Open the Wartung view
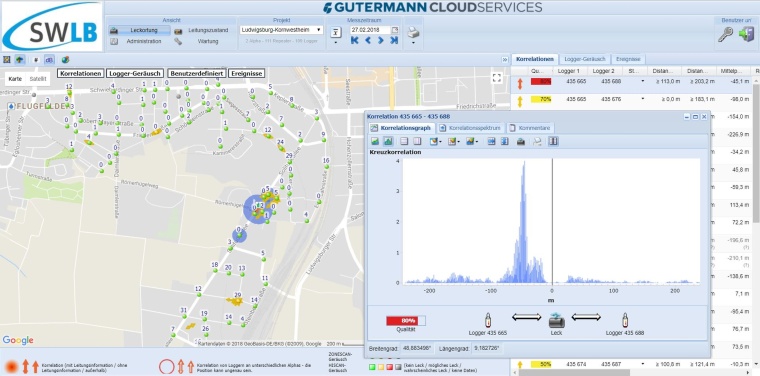 (202, 41)
